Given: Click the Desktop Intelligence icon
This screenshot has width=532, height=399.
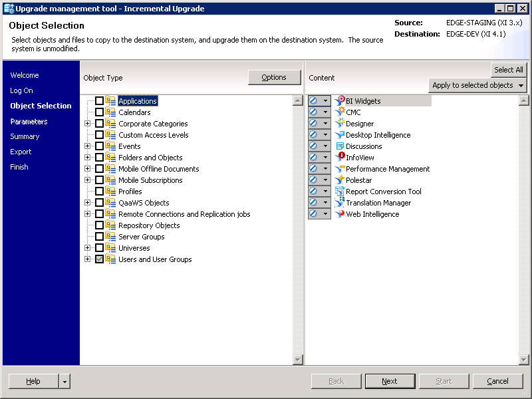Looking at the screenshot, I should click(340, 135).
